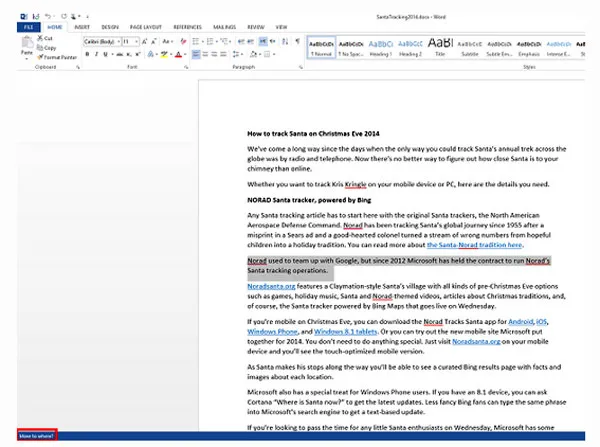Align text left

(196, 54)
